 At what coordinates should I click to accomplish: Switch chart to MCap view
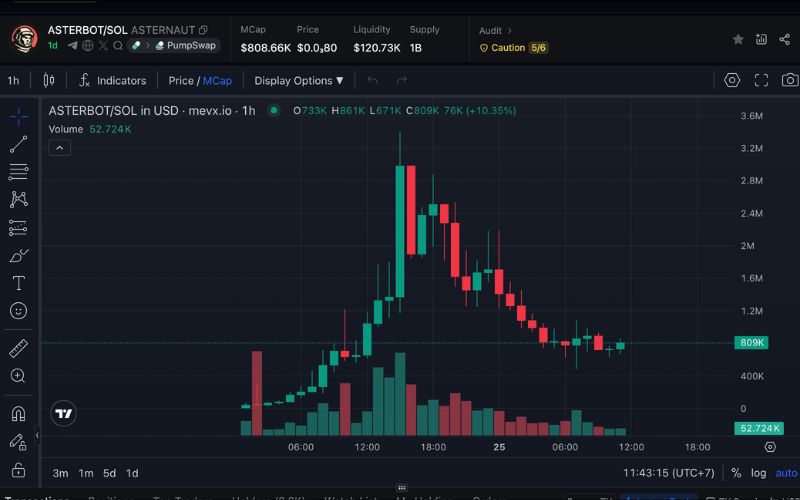coord(217,81)
